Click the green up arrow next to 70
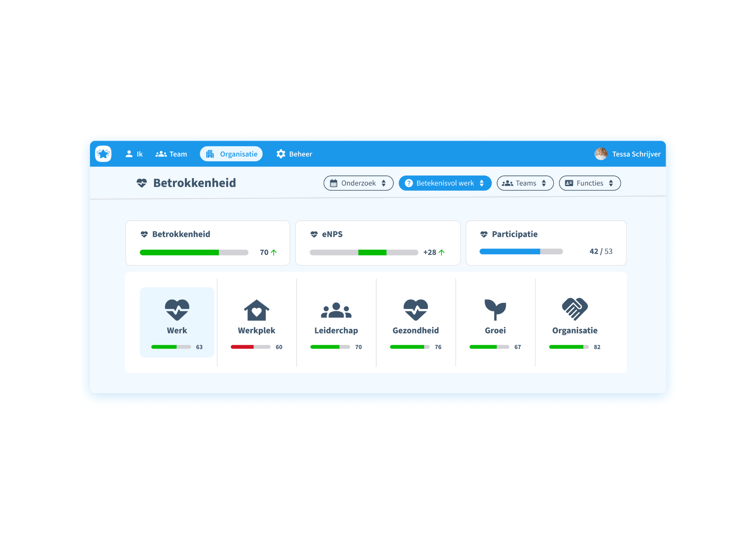Screen dimensions: 756x534 [274, 252]
